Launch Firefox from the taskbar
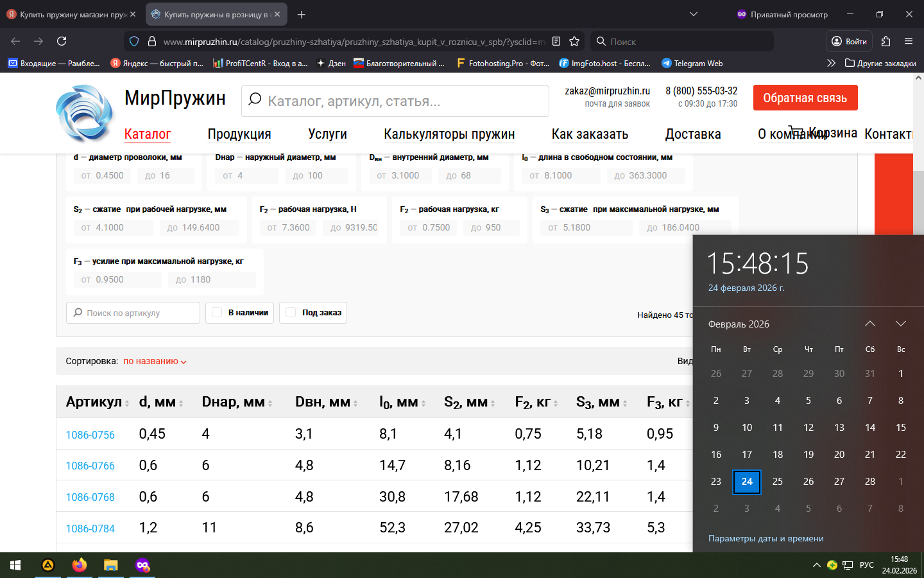 (x=80, y=565)
